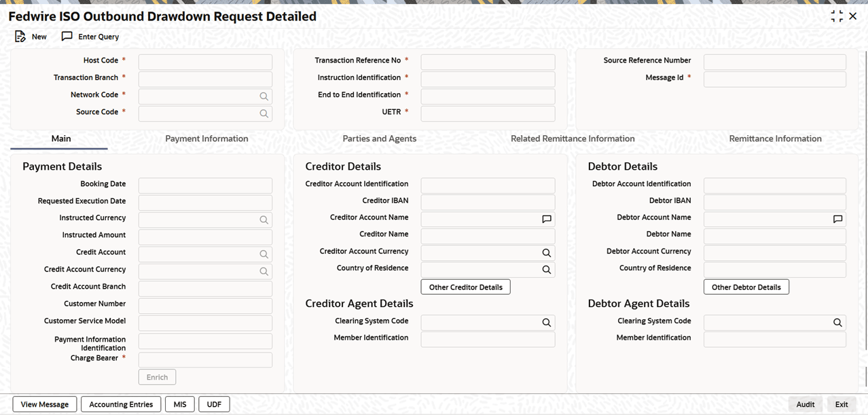868x415 pixels.
Task: Open the Accounting Entries button
Action: point(121,404)
